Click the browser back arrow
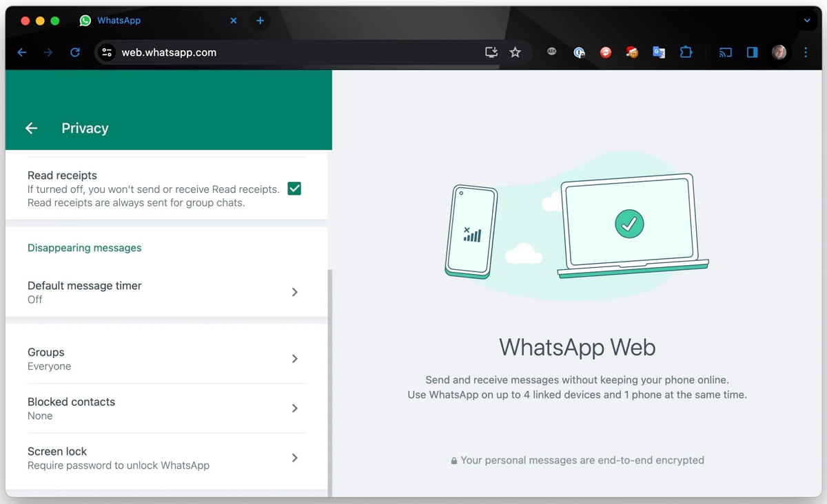Viewport: 827px width, 504px height. pyautogui.click(x=22, y=52)
